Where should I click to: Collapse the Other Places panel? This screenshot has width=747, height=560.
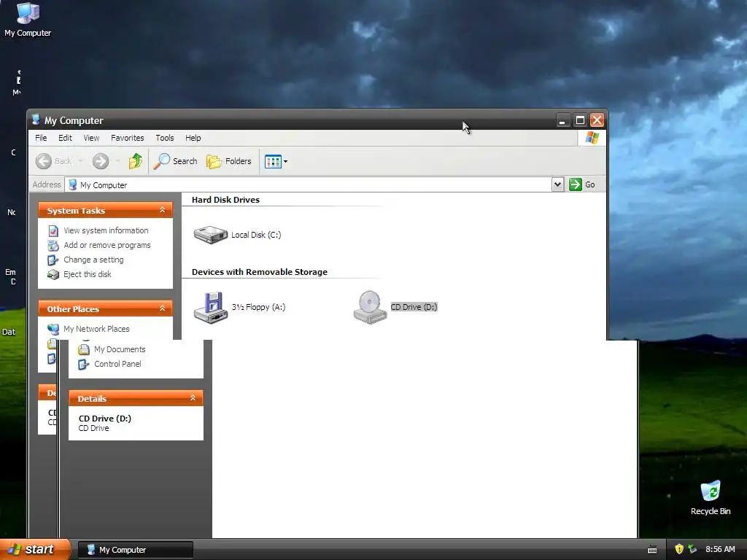pyautogui.click(x=163, y=308)
